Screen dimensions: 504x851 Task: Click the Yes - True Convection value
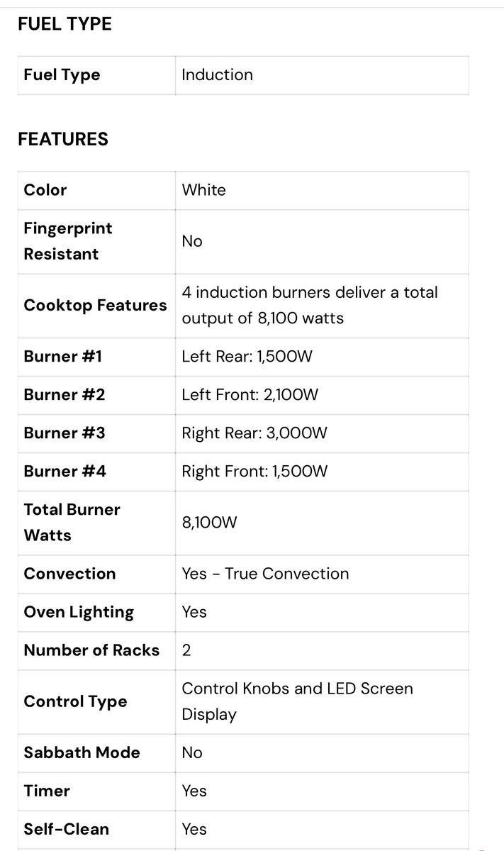[265, 574]
